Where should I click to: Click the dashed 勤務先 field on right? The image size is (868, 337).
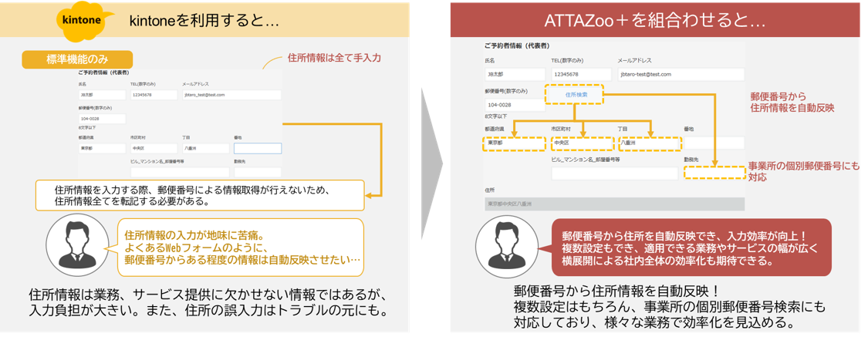(714, 173)
